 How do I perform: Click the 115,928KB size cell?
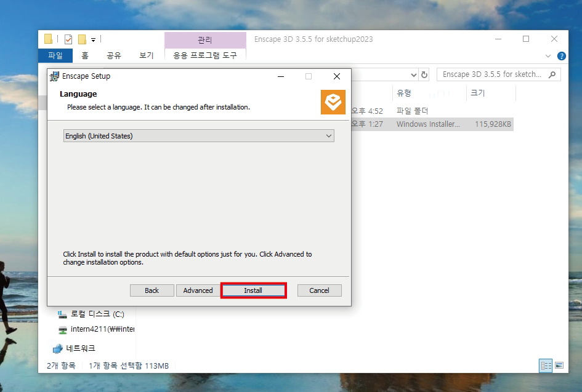[x=493, y=124]
